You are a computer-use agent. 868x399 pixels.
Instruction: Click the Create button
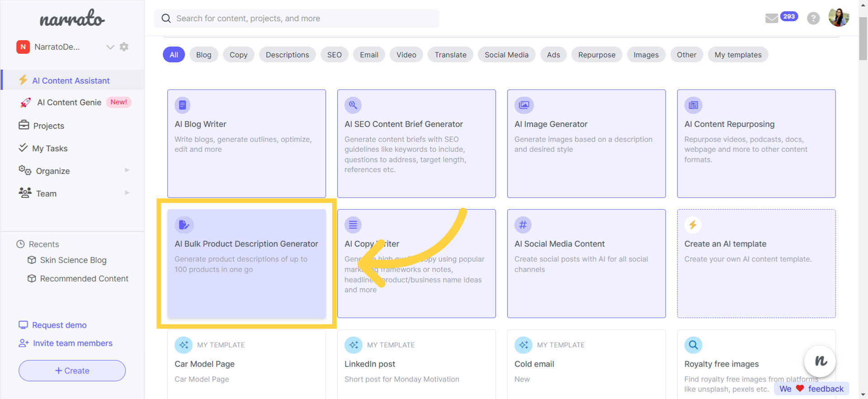click(x=72, y=371)
